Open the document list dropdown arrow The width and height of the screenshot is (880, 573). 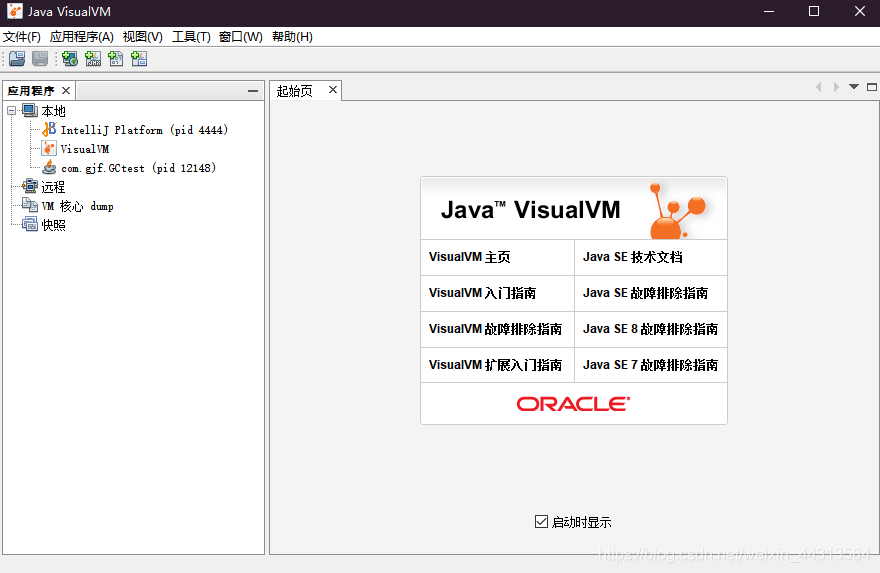click(854, 86)
